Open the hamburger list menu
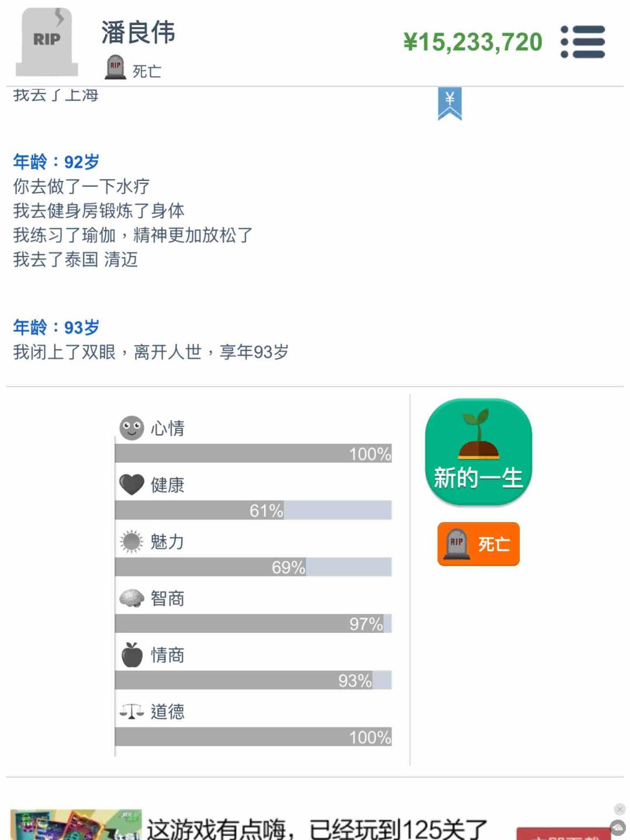Screen dimensions: 630x840 583,41
